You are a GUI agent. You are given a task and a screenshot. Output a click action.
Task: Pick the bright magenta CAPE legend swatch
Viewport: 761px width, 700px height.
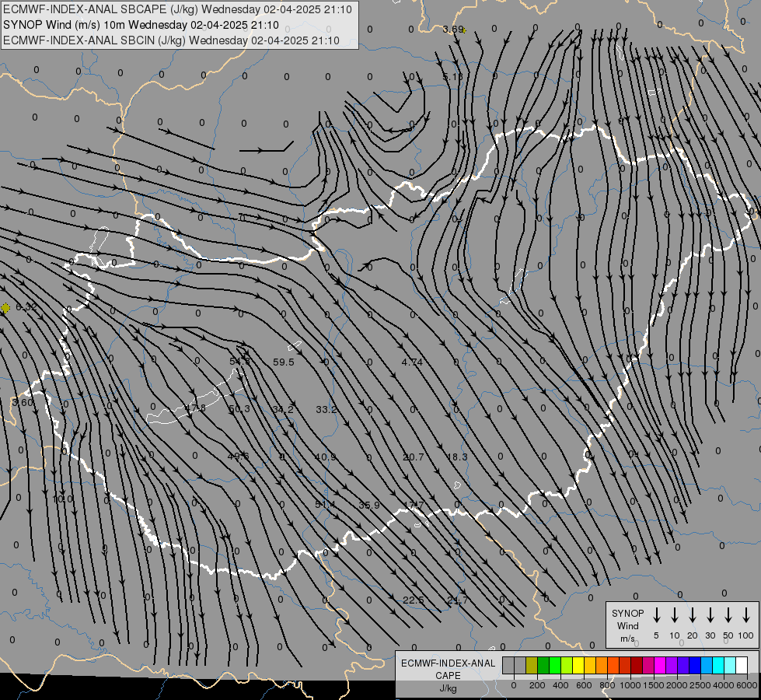click(x=660, y=666)
